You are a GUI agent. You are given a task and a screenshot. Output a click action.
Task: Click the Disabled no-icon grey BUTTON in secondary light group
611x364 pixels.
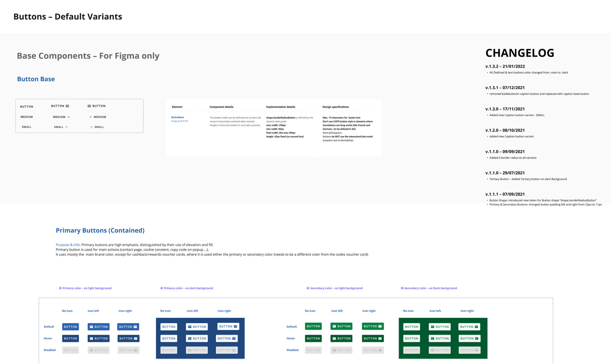[x=313, y=350]
